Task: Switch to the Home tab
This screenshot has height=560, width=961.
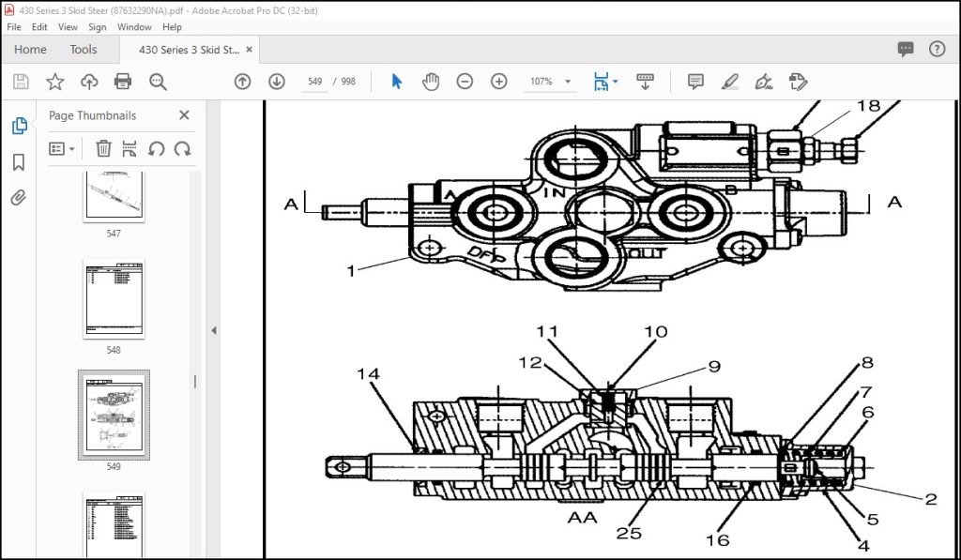Action: [29, 49]
